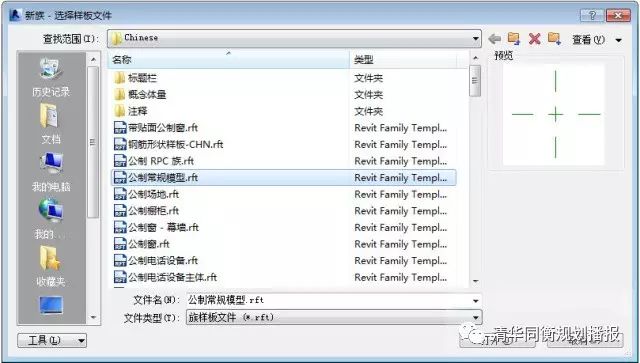Select the 公制 RPC 族.rft file
This screenshot has width=640, height=363.
pos(154,161)
